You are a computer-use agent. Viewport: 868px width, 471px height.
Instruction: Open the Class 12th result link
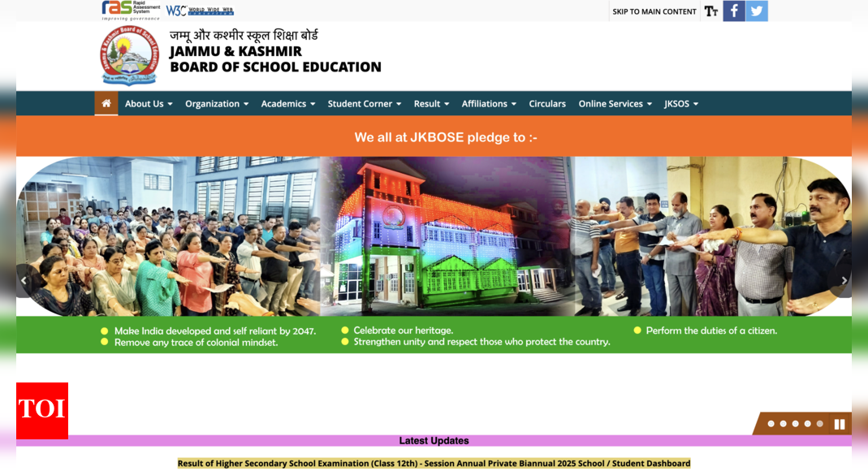(x=434, y=463)
